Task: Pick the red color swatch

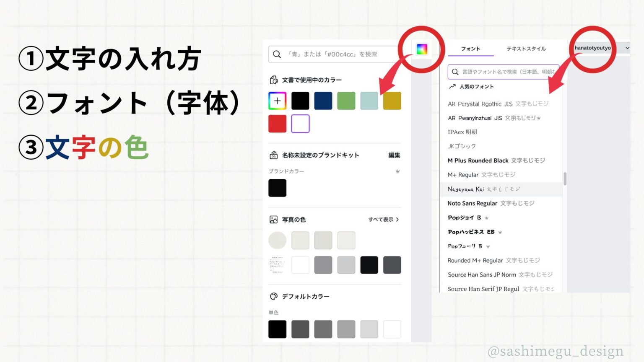Action: tap(277, 124)
